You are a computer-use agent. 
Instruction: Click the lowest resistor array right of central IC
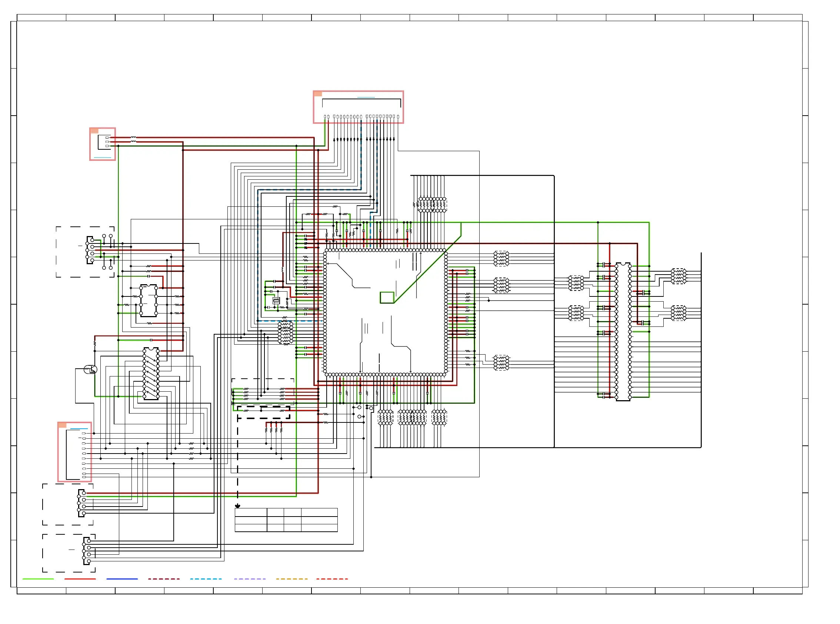click(x=501, y=363)
